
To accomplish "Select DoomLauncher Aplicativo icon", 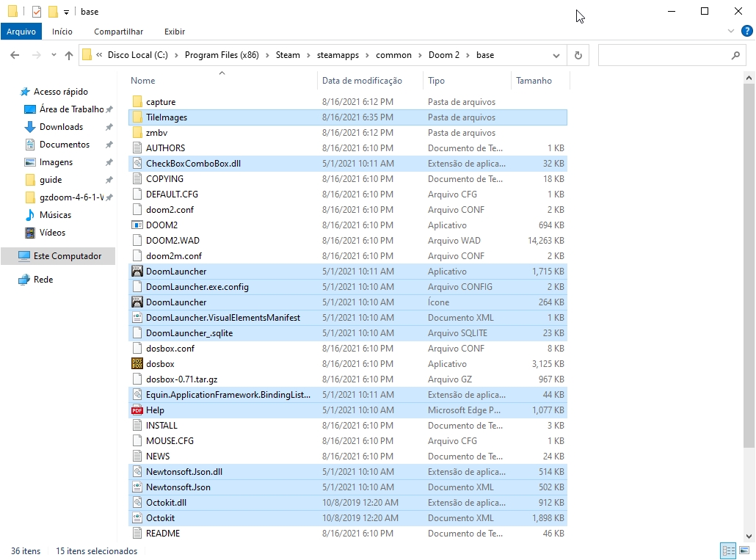I will 137,272.
